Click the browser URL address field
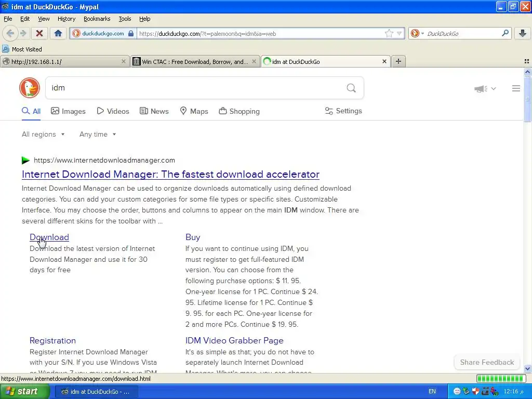This screenshot has height=399, width=532. (x=260, y=33)
